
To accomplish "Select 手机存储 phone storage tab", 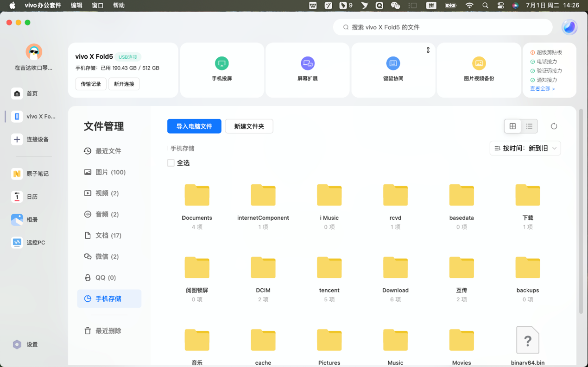I will (109, 299).
